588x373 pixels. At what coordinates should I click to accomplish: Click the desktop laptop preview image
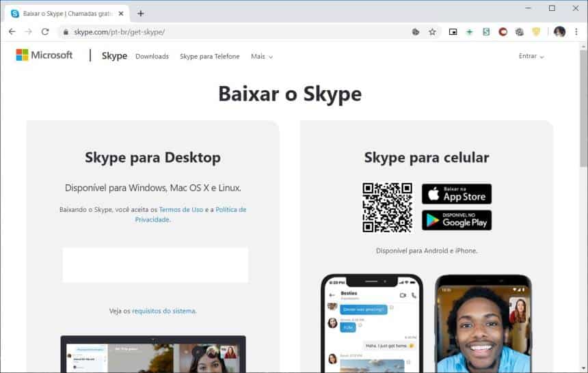coord(153,354)
